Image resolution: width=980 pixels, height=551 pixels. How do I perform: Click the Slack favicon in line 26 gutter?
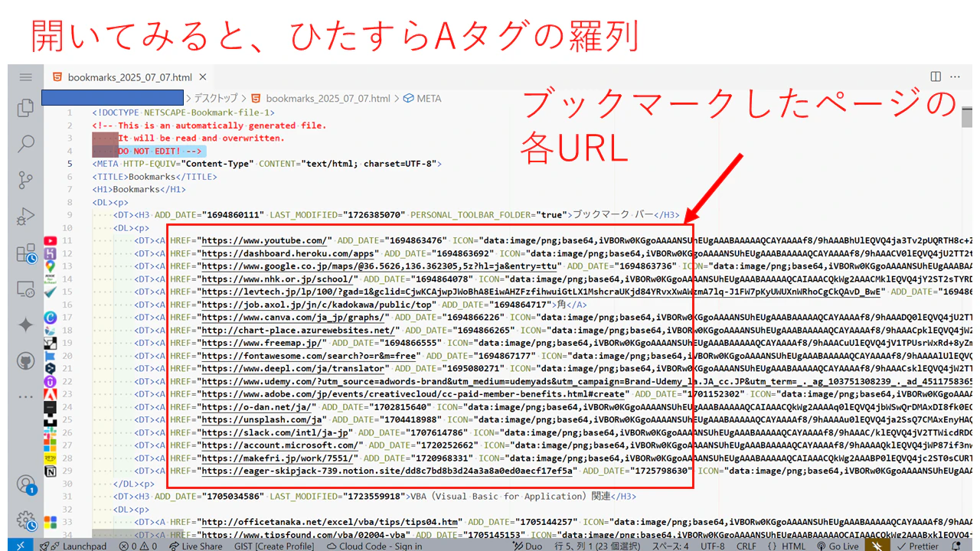(51, 432)
